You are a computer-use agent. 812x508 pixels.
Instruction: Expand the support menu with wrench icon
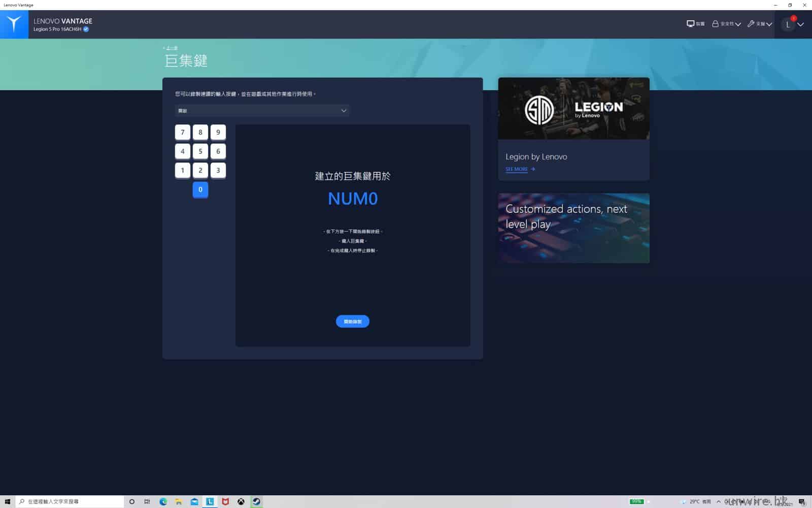point(759,24)
